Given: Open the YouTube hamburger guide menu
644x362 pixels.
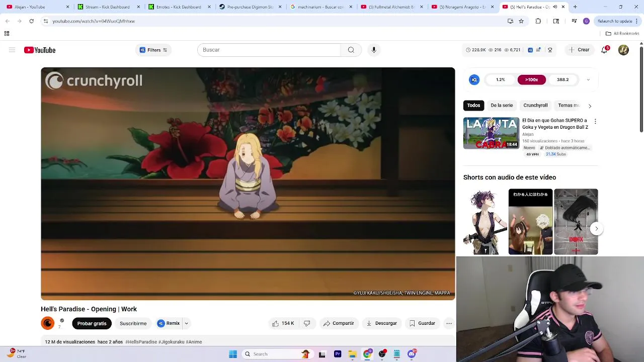Looking at the screenshot, I should (12, 50).
